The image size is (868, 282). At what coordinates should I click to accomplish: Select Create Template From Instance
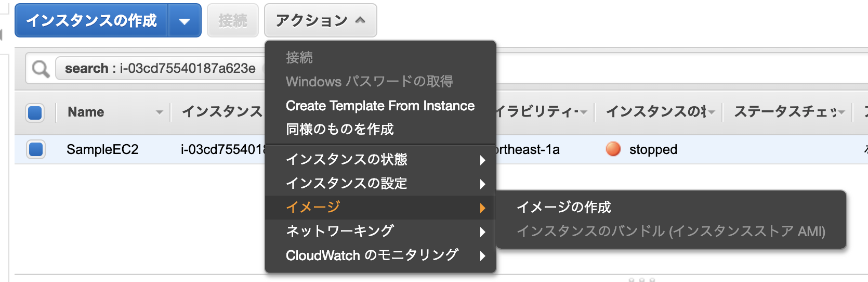click(379, 106)
